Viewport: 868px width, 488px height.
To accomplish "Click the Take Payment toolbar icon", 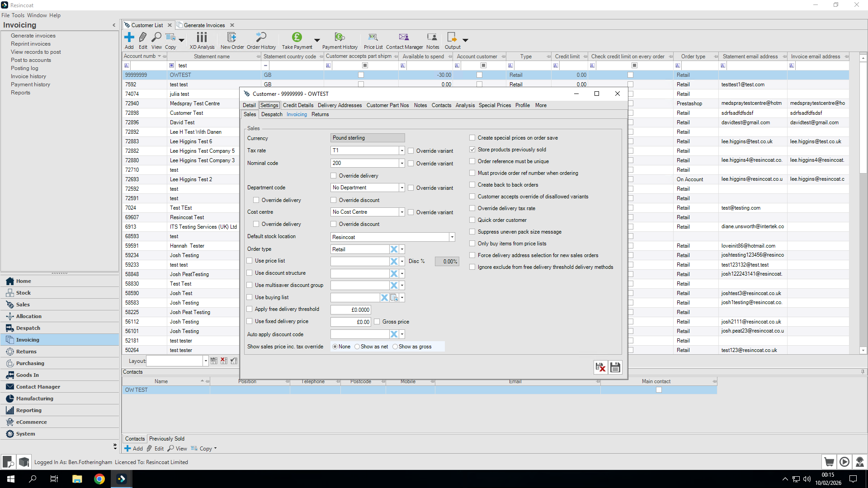I will [x=297, y=38].
